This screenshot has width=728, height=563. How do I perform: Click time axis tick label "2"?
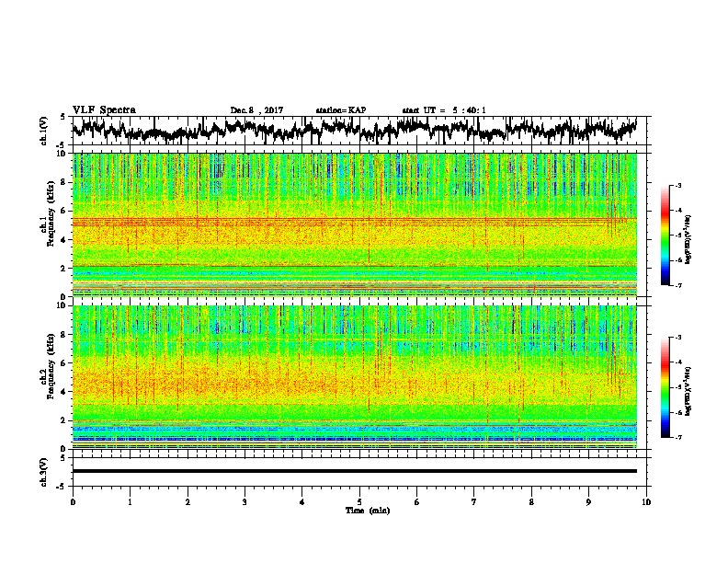point(188,502)
